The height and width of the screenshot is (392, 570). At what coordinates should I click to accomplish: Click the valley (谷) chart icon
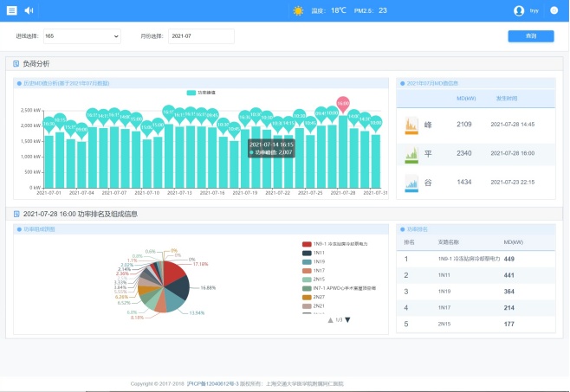412,183
